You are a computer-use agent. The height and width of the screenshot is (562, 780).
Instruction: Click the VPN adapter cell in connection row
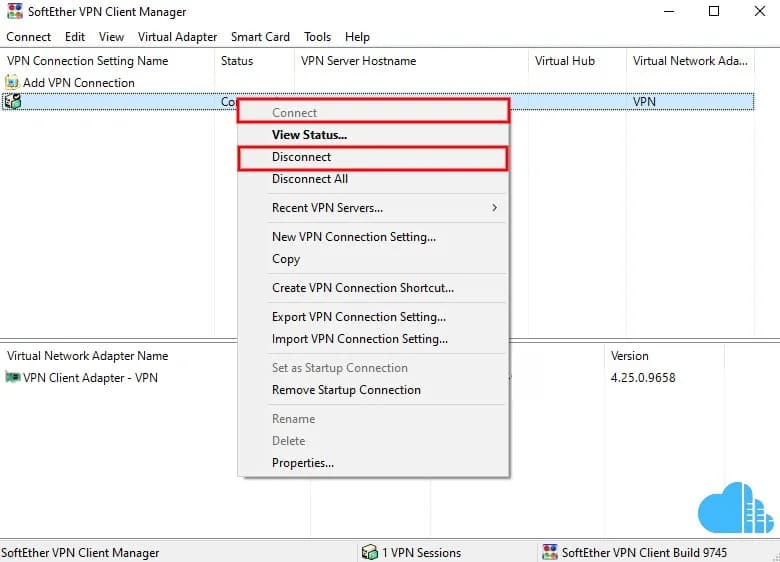pyautogui.click(x=644, y=101)
